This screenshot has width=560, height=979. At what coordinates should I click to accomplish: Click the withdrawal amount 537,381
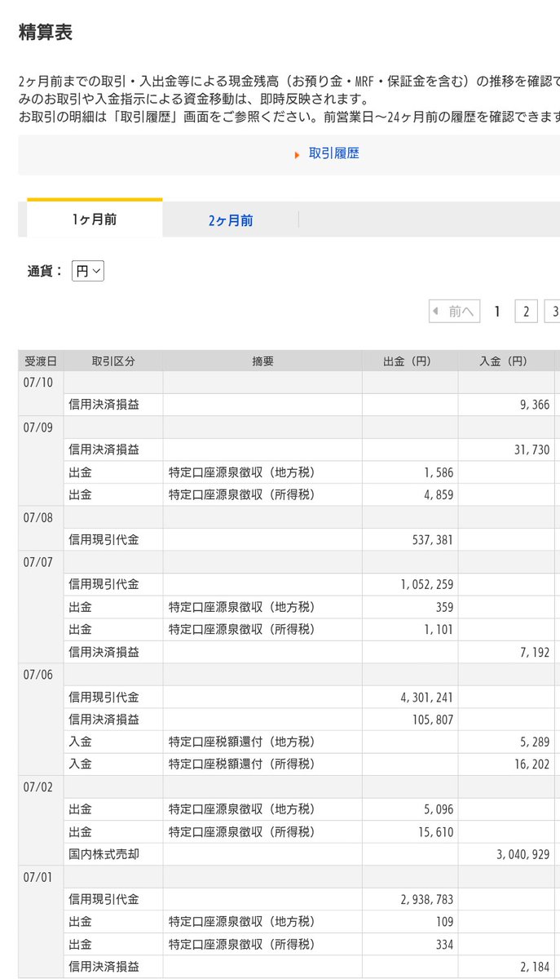click(x=433, y=540)
